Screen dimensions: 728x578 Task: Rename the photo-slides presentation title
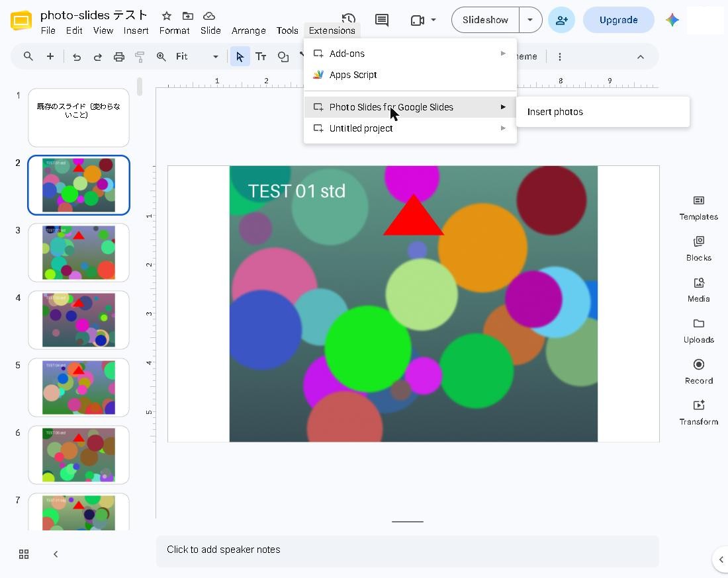pos(94,15)
